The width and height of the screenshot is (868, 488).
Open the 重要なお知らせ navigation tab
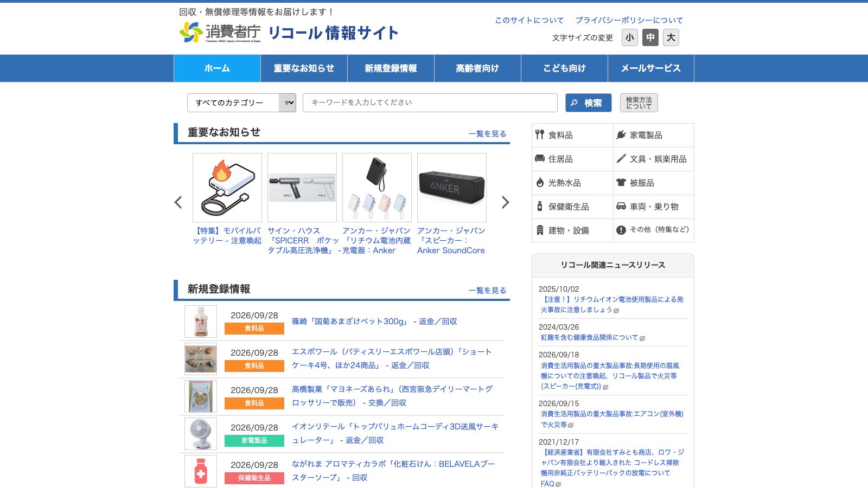(x=304, y=68)
